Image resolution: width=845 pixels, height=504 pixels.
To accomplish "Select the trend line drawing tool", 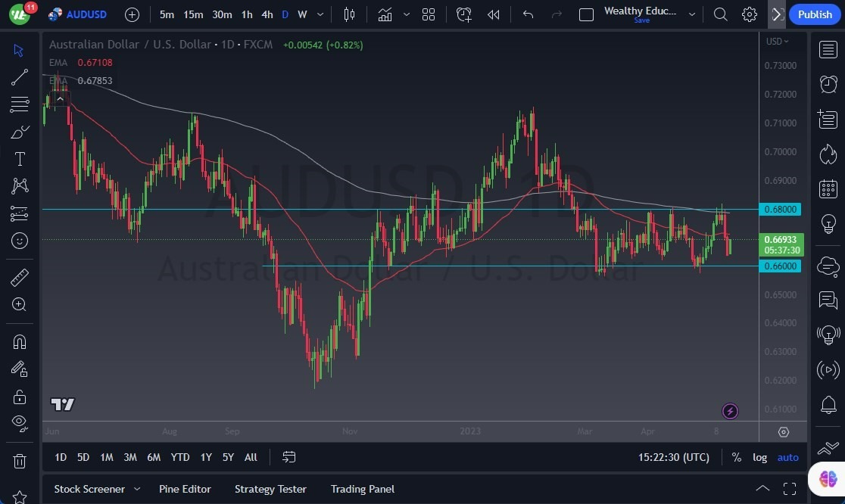I will point(19,77).
